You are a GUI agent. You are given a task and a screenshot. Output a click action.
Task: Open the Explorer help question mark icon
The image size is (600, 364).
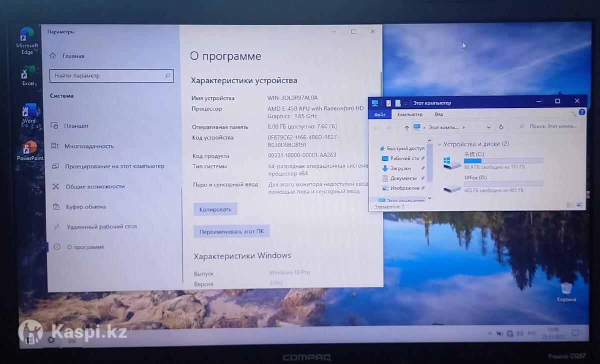(582, 113)
